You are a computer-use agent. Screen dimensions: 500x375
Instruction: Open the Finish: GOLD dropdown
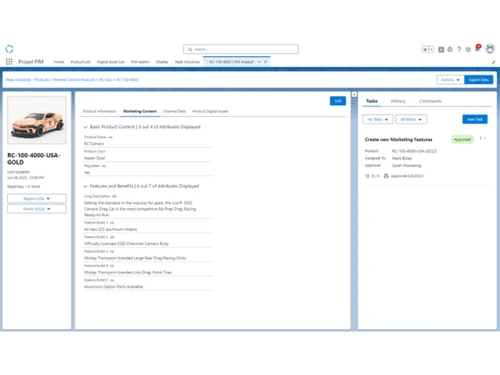[37, 209]
